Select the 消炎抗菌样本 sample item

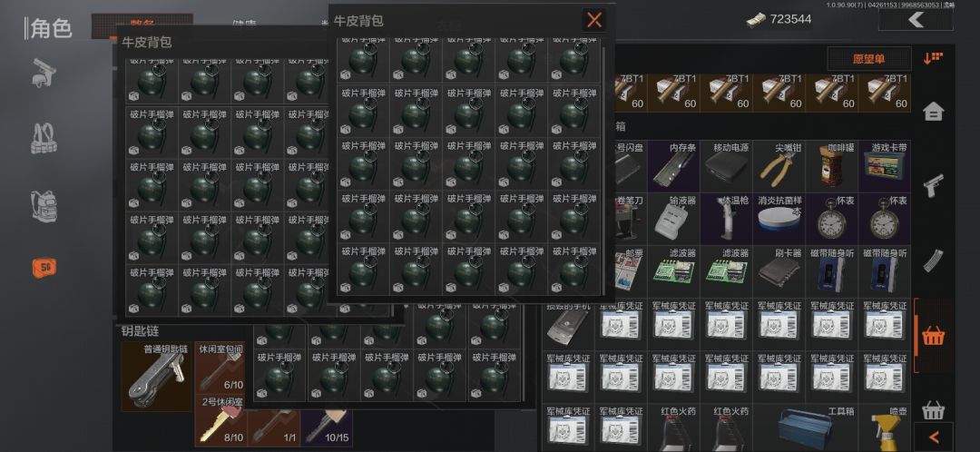point(779,219)
